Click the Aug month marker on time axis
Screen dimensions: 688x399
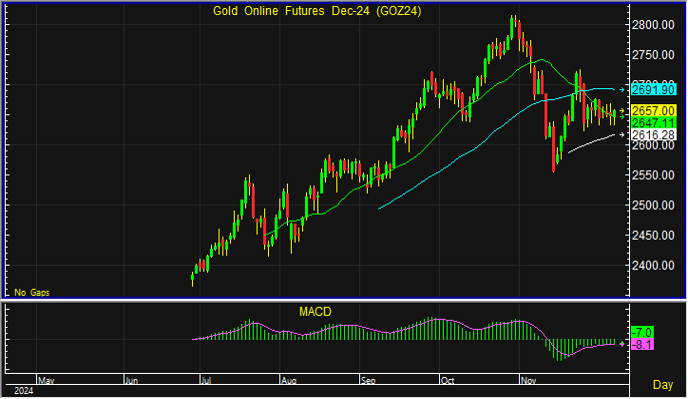[289, 381]
